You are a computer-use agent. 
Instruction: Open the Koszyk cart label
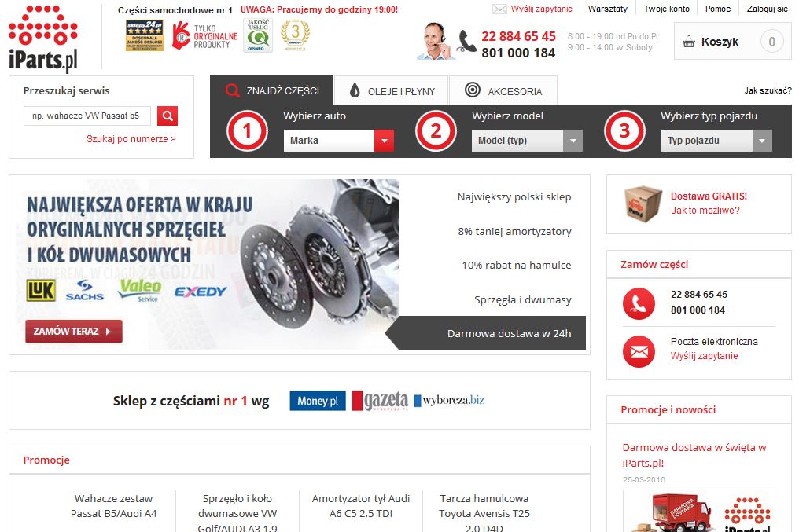point(720,42)
